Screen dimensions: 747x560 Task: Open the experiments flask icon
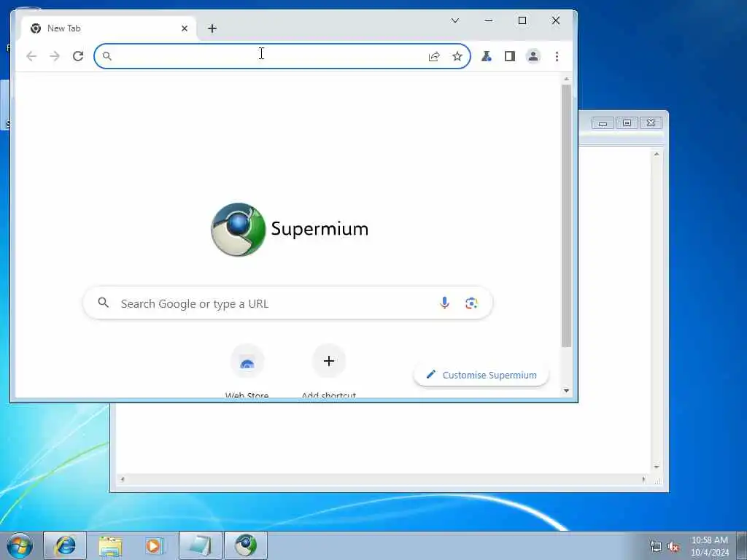click(486, 56)
